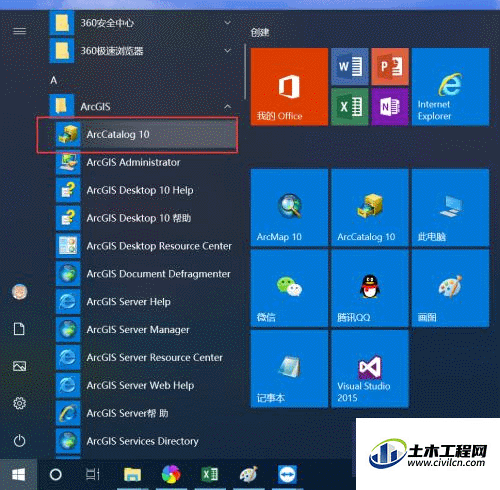Click the 创建 tile group header
Screen dimensions: 500x490
pos(260,32)
